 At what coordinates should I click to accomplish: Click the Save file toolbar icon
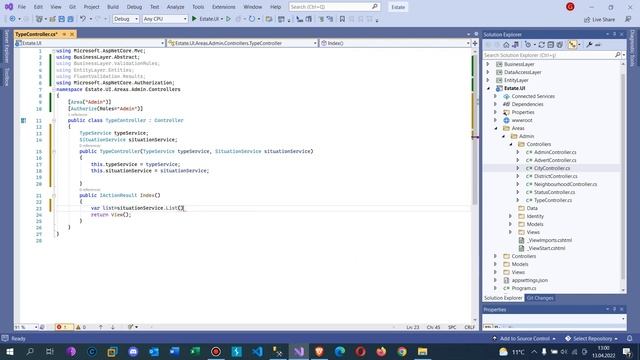62,19
